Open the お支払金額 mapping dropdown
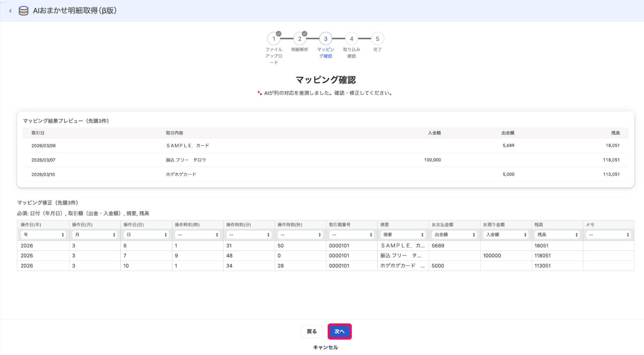Viewport: 644px width, 355px height. pyautogui.click(x=454, y=235)
